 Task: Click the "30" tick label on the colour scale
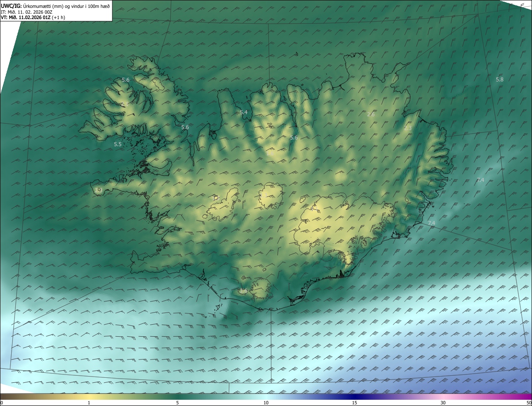pyautogui.click(x=443, y=403)
